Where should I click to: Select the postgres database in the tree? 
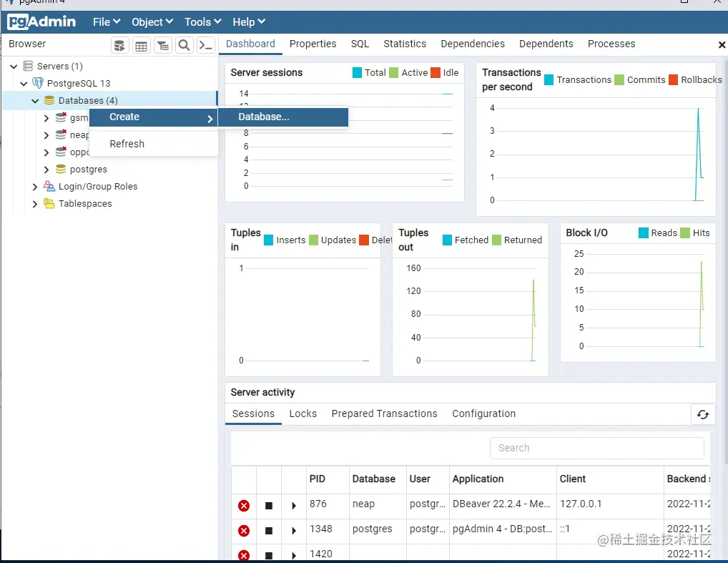(88, 170)
